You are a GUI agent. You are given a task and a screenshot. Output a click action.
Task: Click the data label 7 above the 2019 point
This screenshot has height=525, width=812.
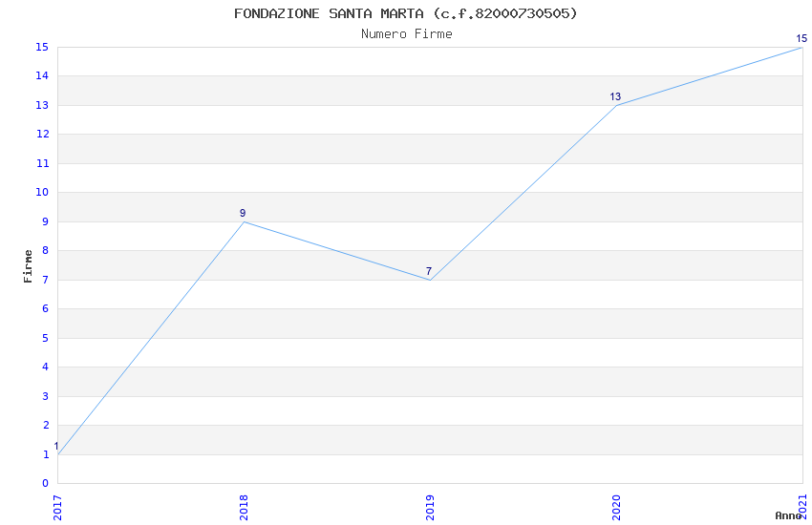pos(429,271)
